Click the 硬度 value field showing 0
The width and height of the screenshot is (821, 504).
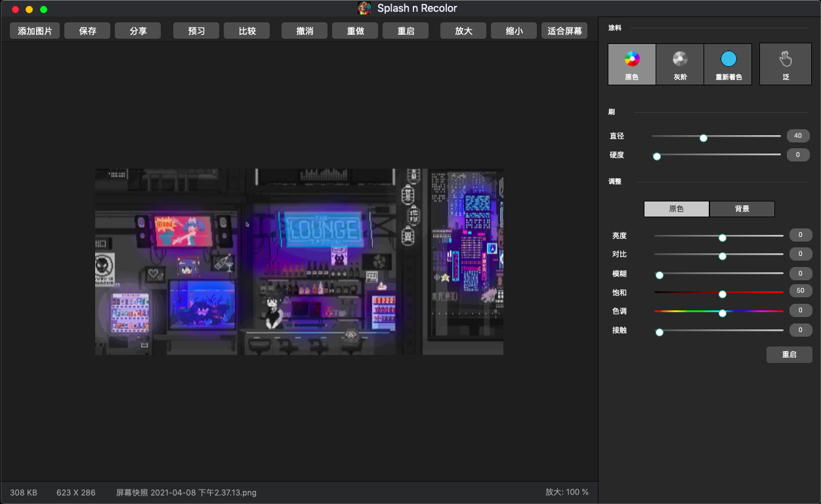tap(798, 156)
